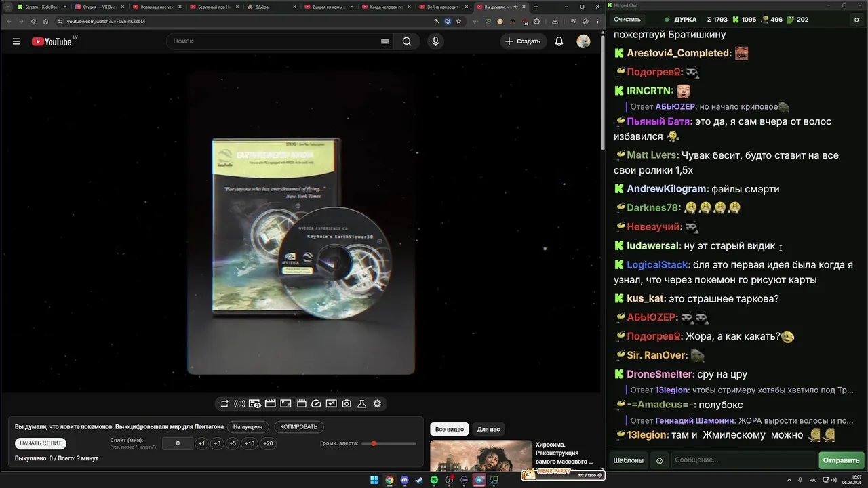This screenshot has height=488, width=868.
Task: Open a new browser tab
Action: coord(536,7)
